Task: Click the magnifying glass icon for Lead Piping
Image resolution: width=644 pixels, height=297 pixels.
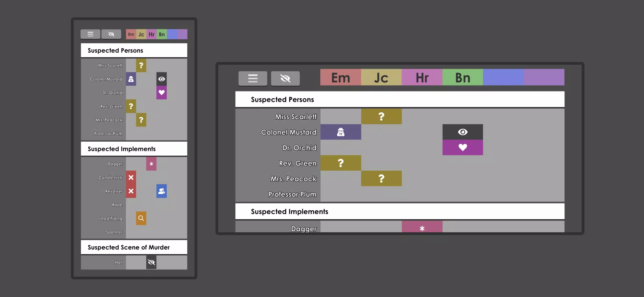Action: [141, 218]
